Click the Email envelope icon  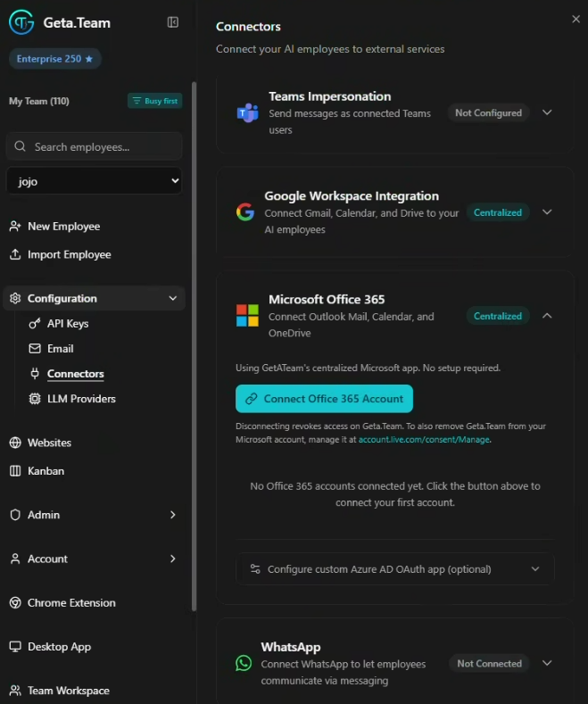pos(35,348)
